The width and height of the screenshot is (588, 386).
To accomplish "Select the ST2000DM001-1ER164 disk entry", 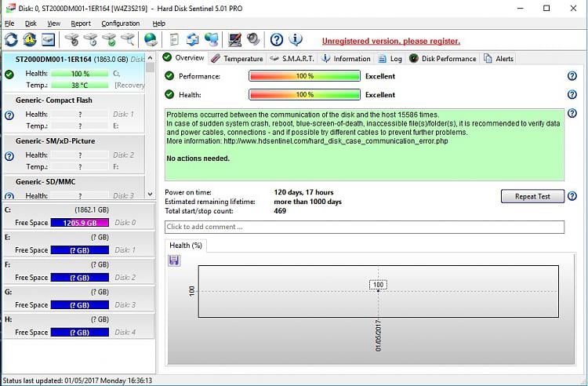I will (74, 72).
